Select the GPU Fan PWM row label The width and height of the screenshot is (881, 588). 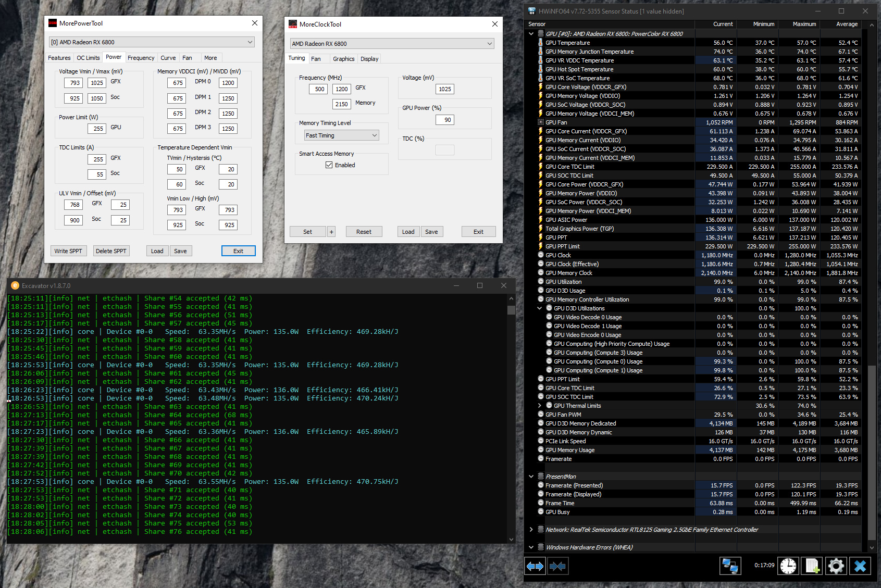[x=564, y=415]
